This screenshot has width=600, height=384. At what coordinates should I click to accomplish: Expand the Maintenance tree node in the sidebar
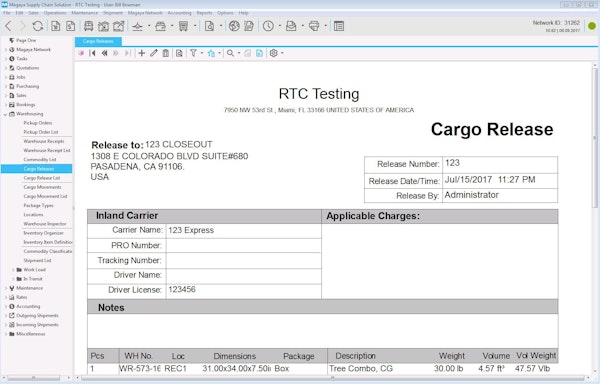(5, 288)
